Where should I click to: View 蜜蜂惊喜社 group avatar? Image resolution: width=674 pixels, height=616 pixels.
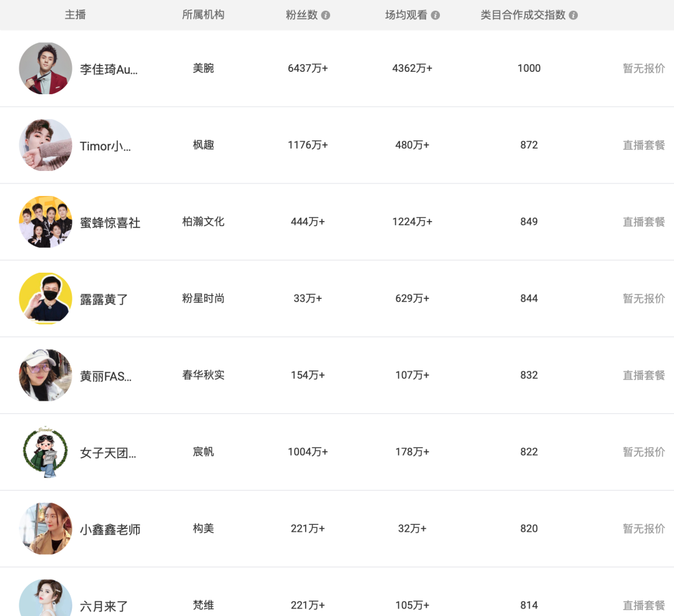pyautogui.click(x=46, y=222)
